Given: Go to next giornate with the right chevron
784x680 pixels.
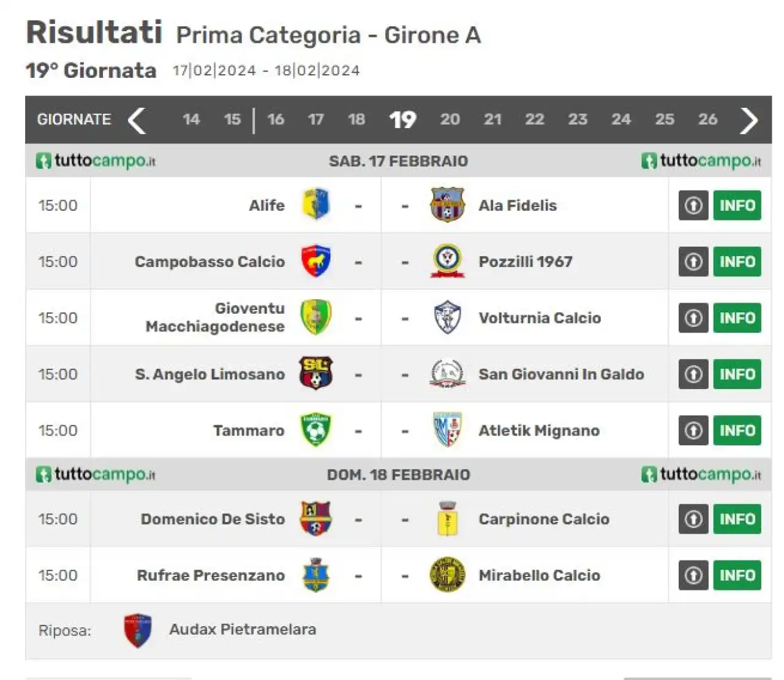Looking at the screenshot, I should click(749, 120).
